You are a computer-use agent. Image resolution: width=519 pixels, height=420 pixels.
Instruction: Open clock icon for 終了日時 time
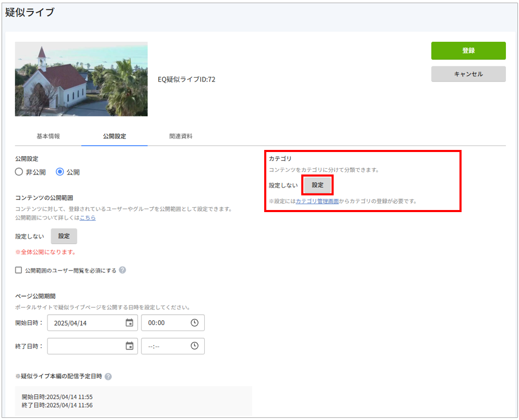[195, 346]
